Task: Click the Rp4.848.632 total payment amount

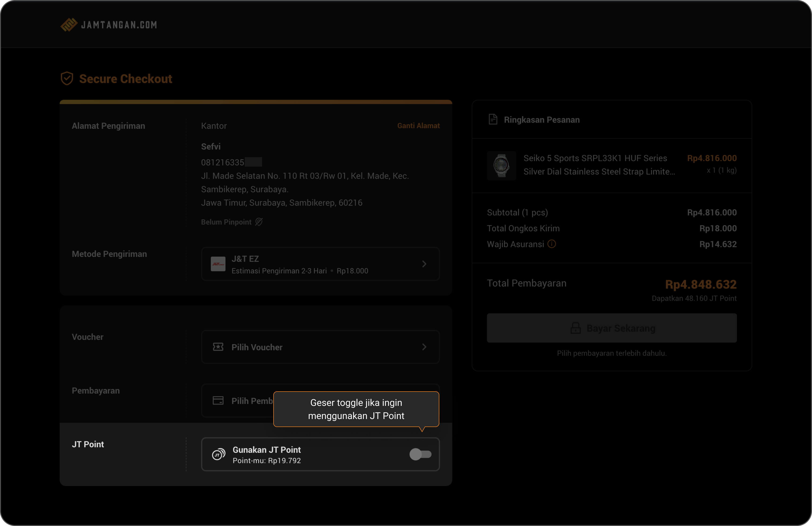Action: point(701,284)
